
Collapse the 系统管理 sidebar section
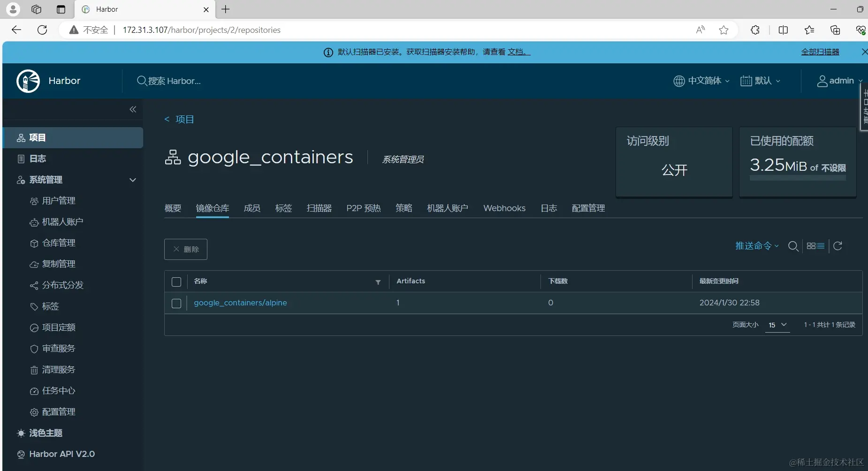133,180
